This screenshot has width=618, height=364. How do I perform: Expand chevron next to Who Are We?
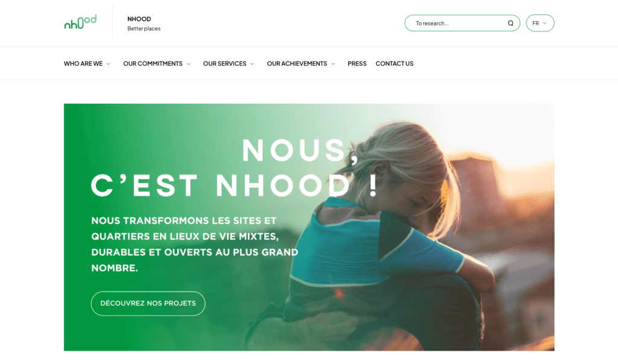click(x=109, y=64)
